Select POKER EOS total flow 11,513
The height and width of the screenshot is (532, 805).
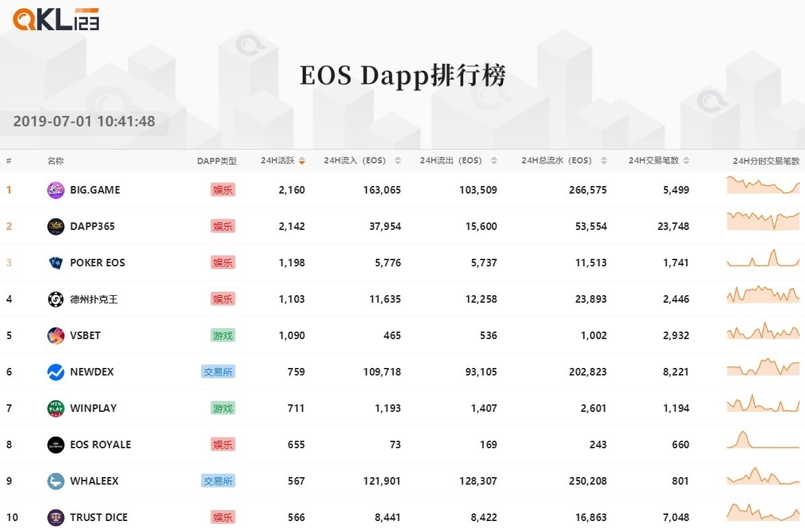click(x=591, y=263)
